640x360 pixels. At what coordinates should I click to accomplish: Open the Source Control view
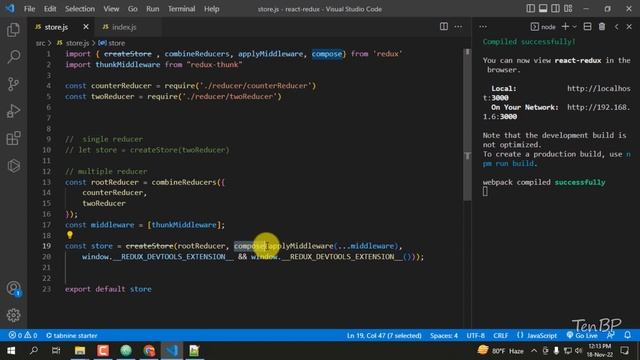click(x=13, y=84)
